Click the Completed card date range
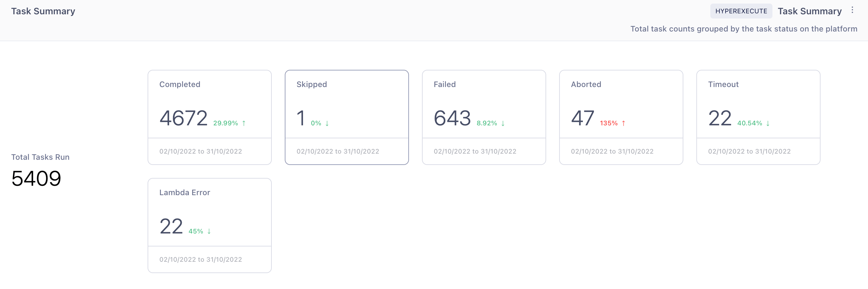Image resolution: width=868 pixels, height=289 pixels. pos(201,151)
